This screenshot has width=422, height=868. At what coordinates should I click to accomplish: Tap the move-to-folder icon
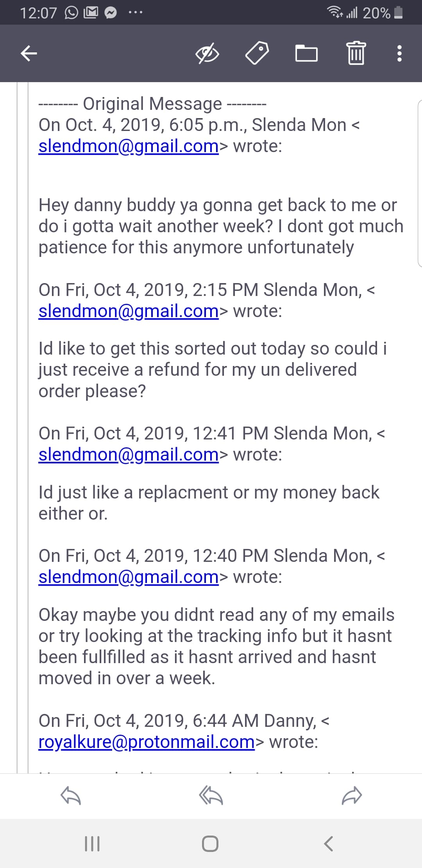click(306, 53)
